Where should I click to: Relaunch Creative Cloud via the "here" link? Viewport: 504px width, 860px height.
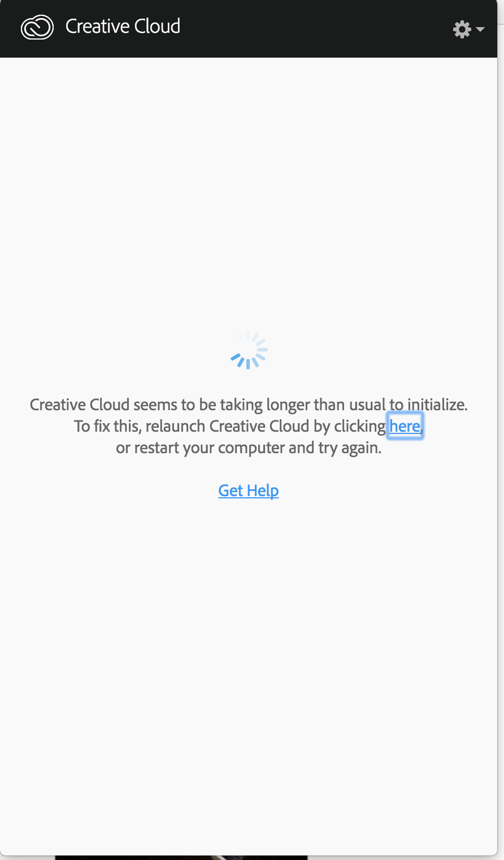(405, 426)
